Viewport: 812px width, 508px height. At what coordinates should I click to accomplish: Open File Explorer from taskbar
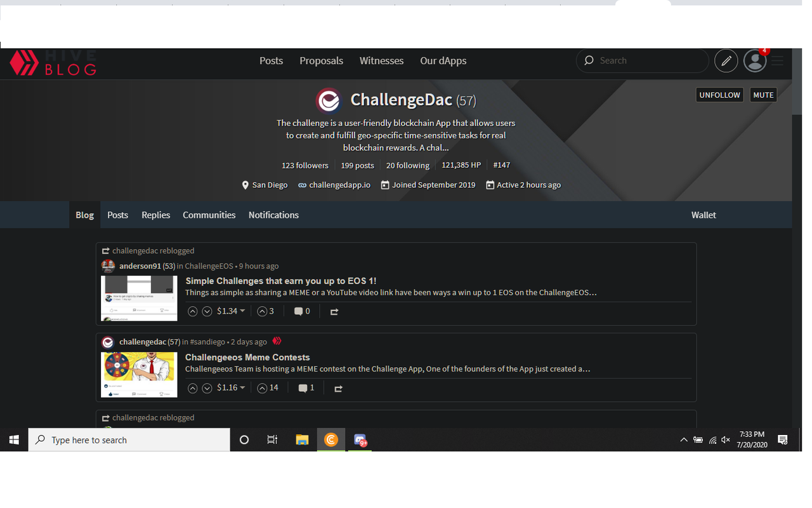302,439
